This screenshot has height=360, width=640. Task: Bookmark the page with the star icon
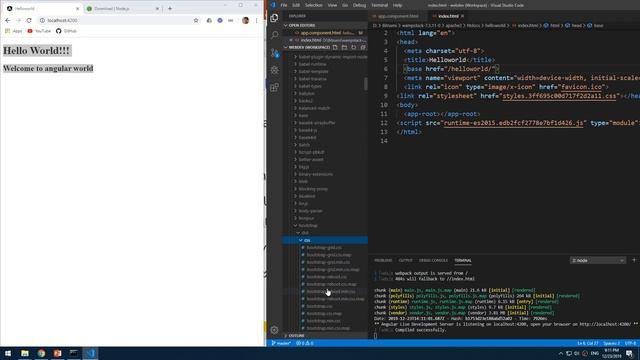pyautogui.click(x=196, y=20)
